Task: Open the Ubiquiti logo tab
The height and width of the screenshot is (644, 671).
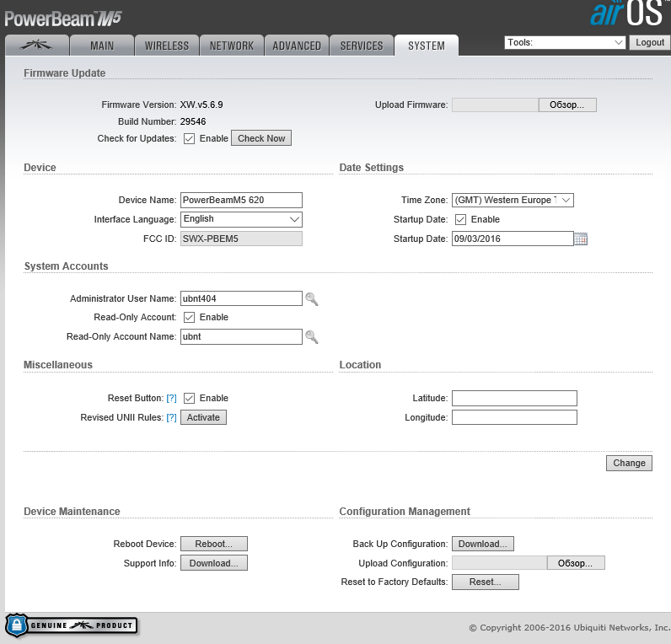Action: click(37, 46)
